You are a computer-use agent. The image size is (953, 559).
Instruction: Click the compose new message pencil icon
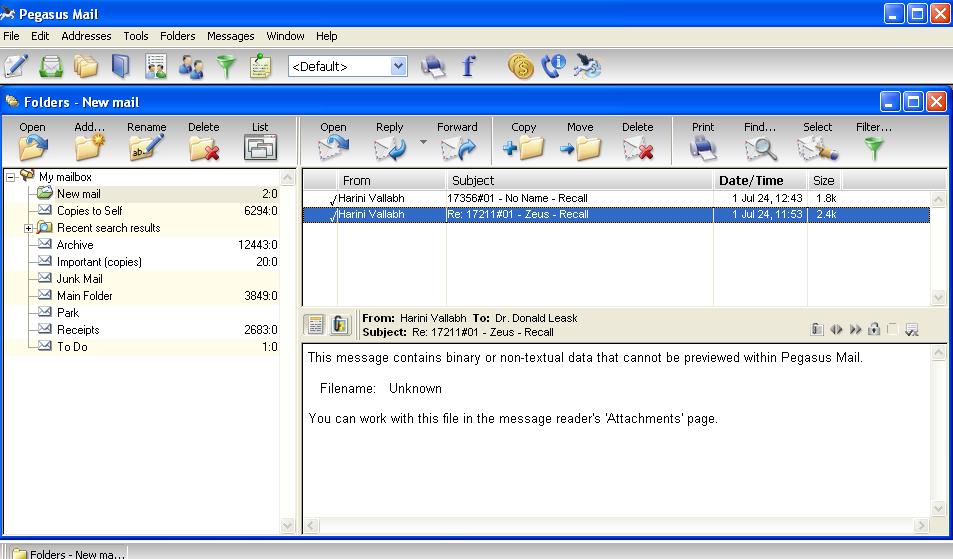click(x=16, y=67)
